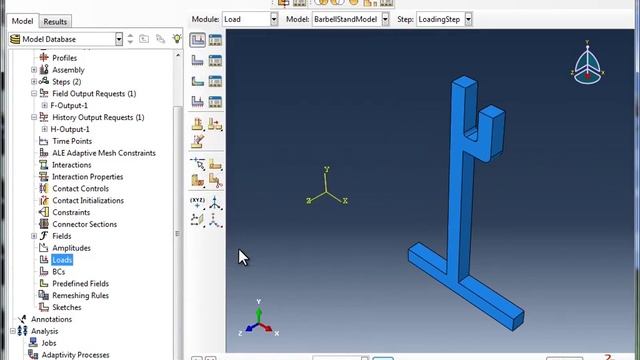Click the 3D view compass in viewport

coord(587,62)
